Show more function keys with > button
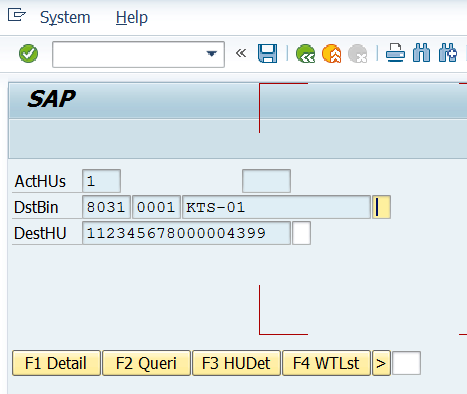 coord(381,363)
